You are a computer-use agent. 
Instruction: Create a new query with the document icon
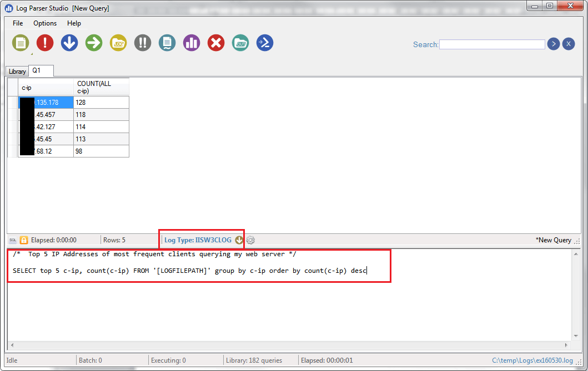[20, 43]
